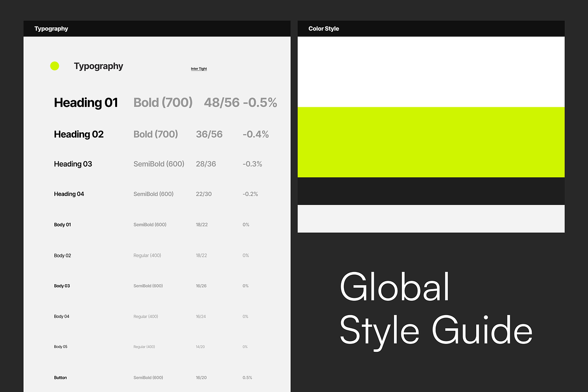The width and height of the screenshot is (588, 392).
Task: Select the -0.3% letter spacing value
Action: coord(252,164)
